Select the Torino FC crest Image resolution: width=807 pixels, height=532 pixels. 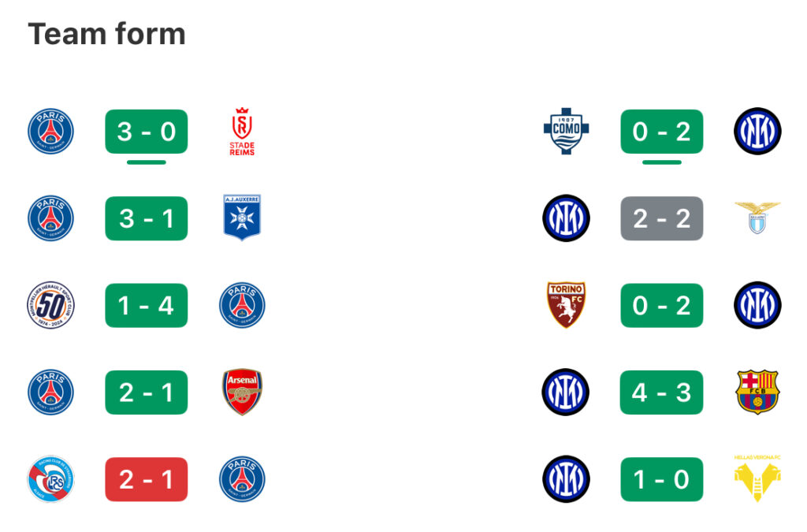pyautogui.click(x=566, y=304)
